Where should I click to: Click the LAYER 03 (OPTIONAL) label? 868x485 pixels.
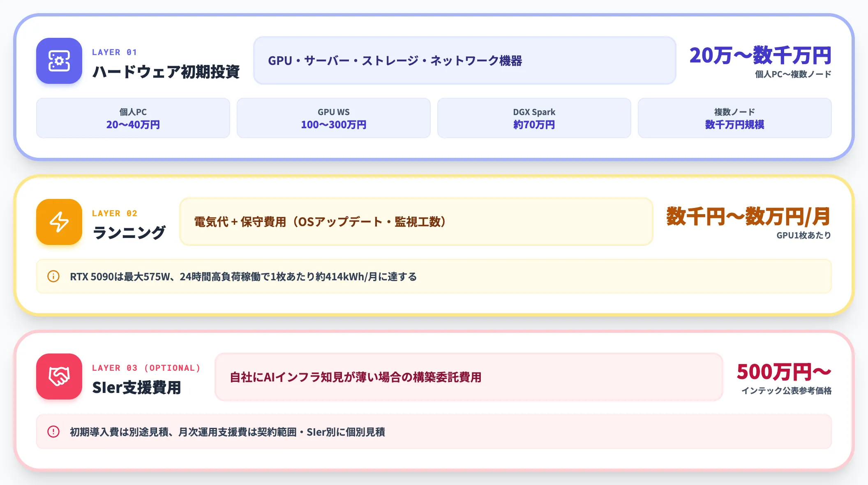pos(146,368)
